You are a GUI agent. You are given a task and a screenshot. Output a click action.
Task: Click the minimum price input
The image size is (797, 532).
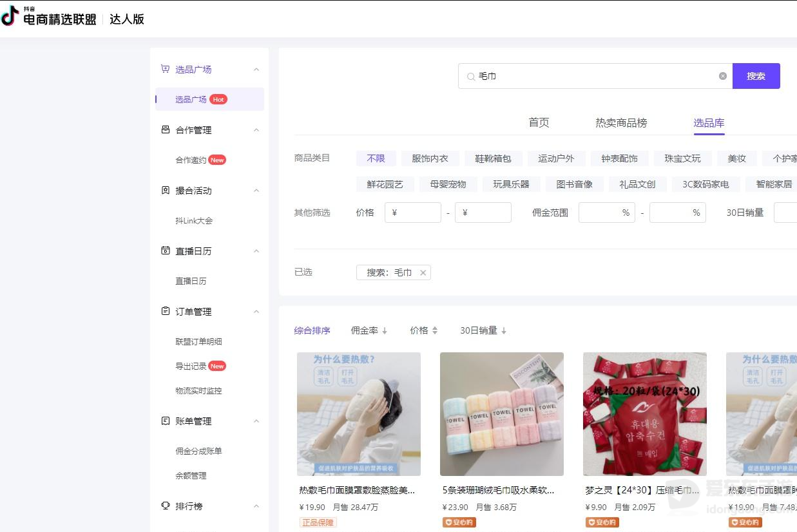coord(413,213)
